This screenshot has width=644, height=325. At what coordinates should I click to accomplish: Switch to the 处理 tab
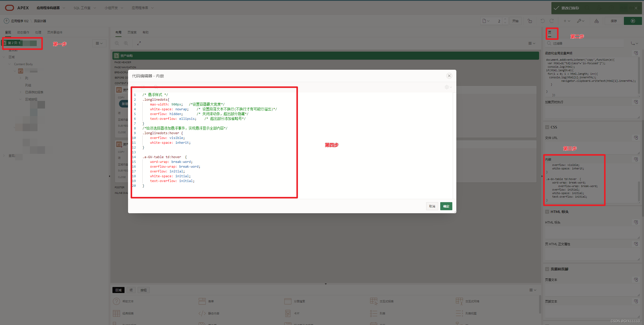click(38, 32)
